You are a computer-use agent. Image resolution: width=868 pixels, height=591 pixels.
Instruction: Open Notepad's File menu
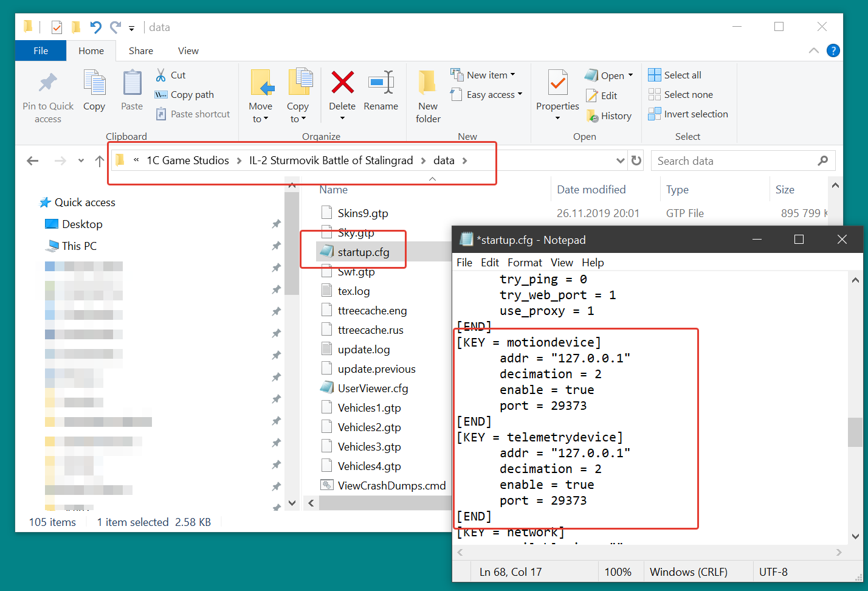464,263
